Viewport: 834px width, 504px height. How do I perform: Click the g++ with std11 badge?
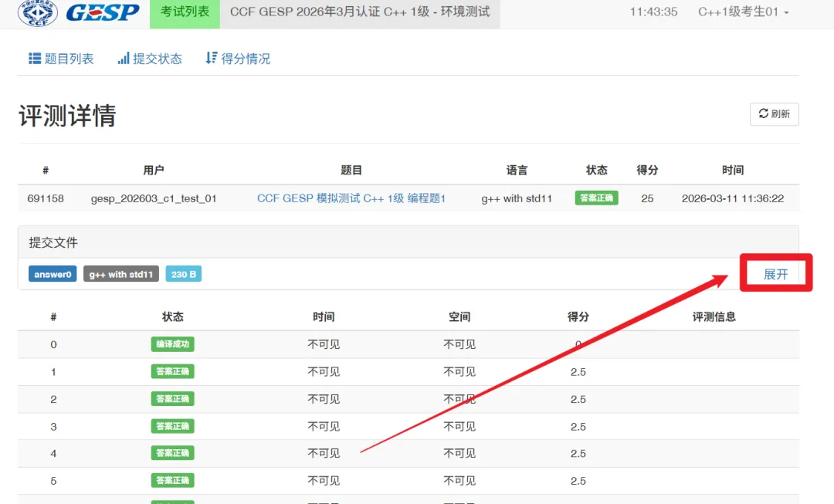coord(120,274)
